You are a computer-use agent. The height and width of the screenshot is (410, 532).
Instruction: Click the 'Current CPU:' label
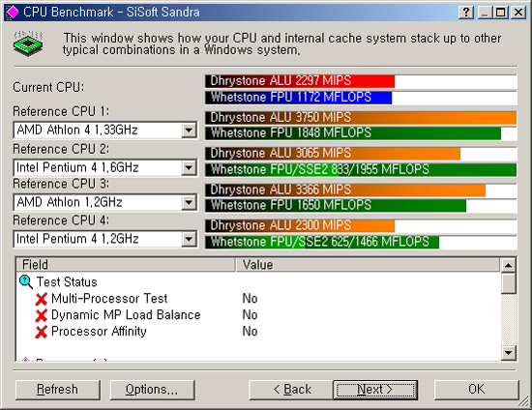48,87
